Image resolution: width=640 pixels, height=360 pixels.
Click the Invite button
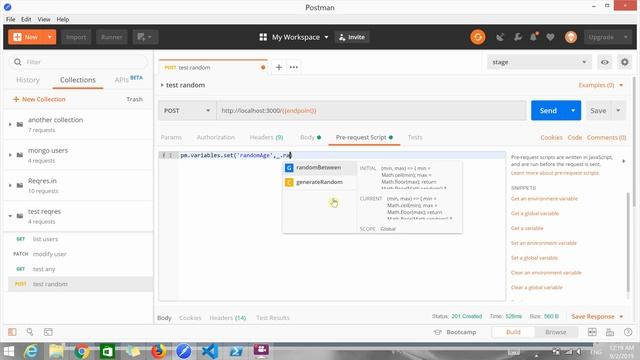(352, 37)
